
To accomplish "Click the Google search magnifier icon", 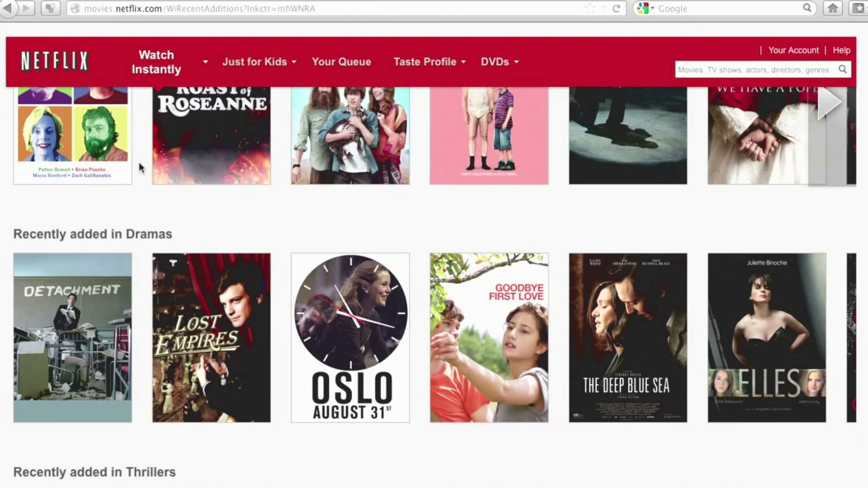I will [x=807, y=8].
